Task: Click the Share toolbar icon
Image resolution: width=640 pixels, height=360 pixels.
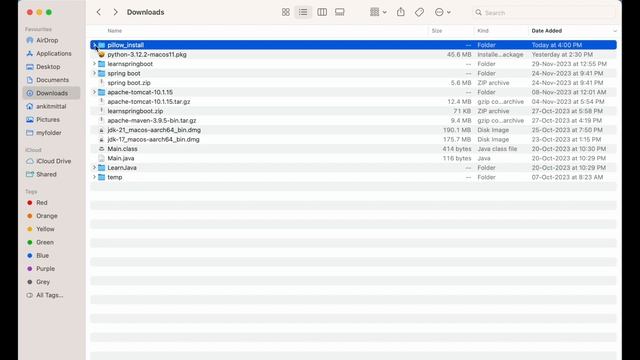Action: point(401,12)
